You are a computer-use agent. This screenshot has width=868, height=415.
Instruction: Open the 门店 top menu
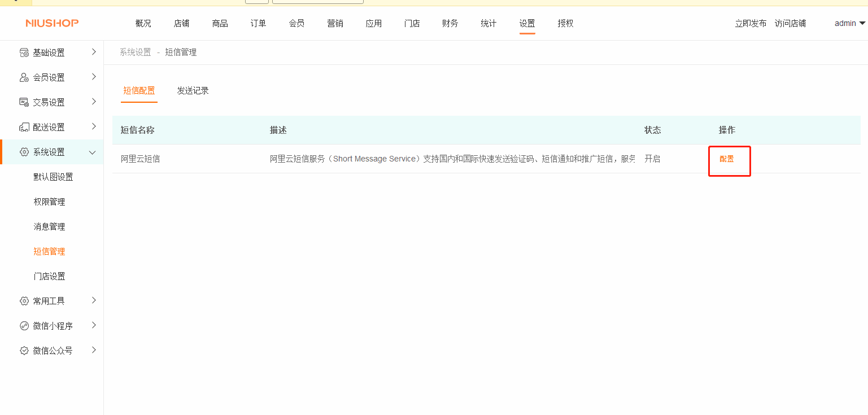412,24
